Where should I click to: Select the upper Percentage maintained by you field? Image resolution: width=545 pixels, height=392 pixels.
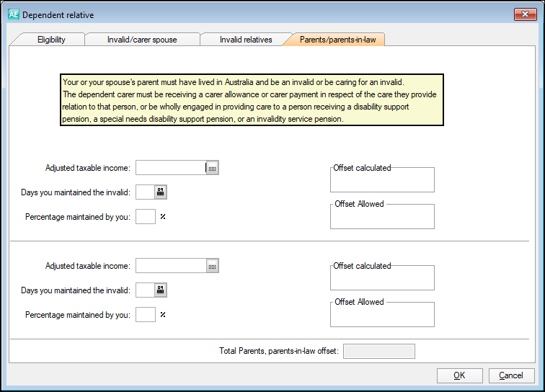click(145, 216)
